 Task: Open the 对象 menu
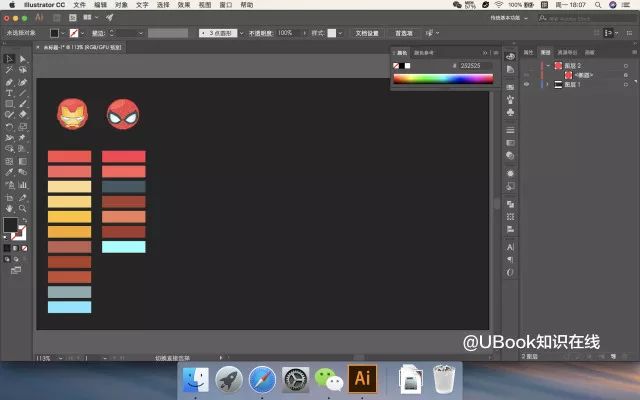click(121, 5)
